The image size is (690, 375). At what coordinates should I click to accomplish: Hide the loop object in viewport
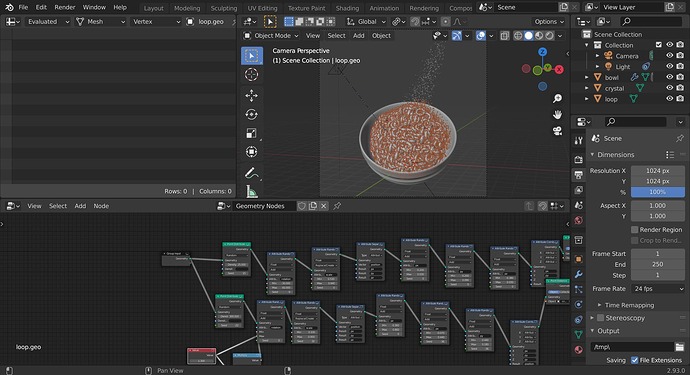tap(669, 99)
